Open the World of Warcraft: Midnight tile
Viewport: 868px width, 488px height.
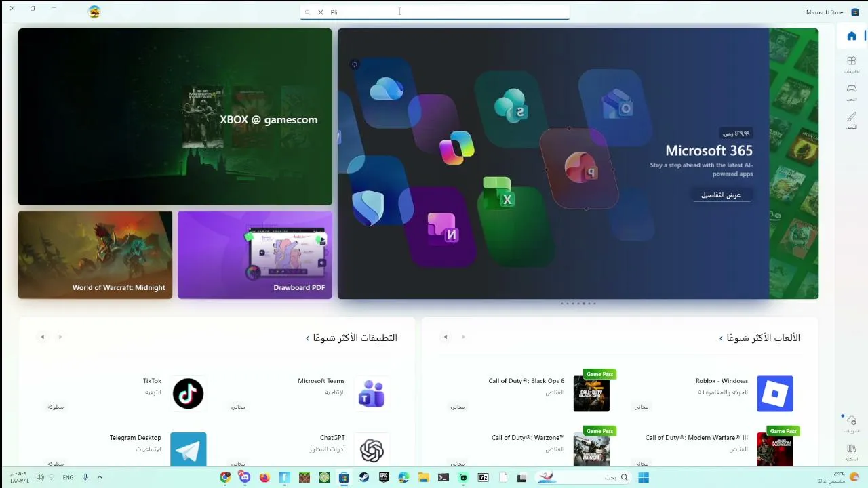pyautogui.click(x=95, y=255)
